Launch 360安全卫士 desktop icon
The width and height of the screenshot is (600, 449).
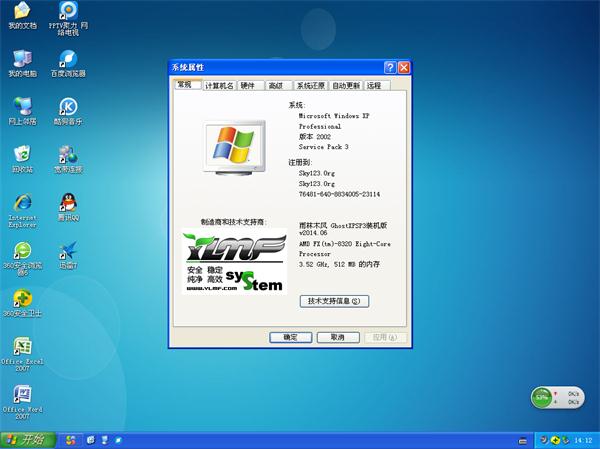tap(22, 298)
